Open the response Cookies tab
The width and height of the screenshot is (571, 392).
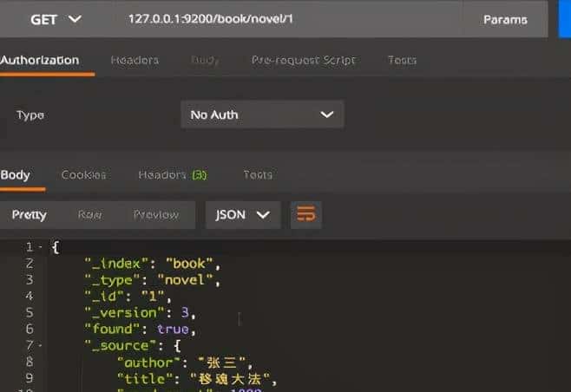pyautogui.click(x=84, y=175)
